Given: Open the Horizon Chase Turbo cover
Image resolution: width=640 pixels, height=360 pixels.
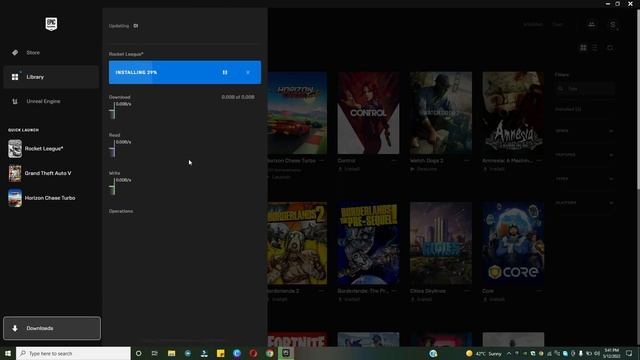Looking at the screenshot, I should point(297,113).
